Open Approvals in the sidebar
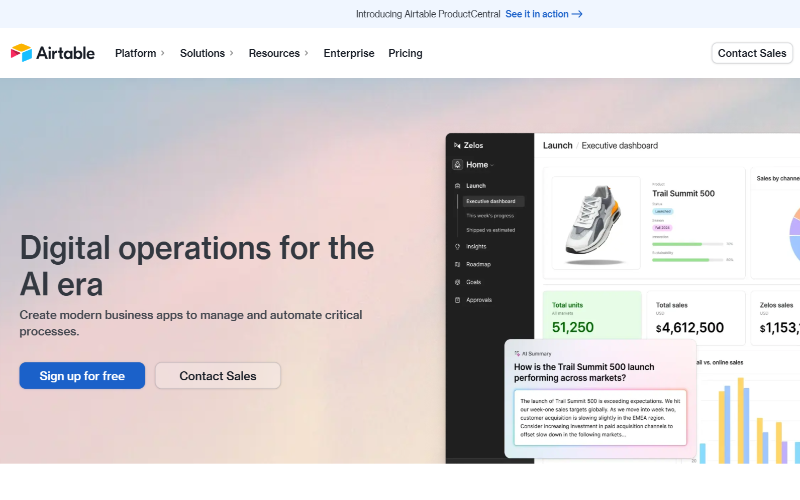Screen dimensions: 800x500 click(479, 300)
